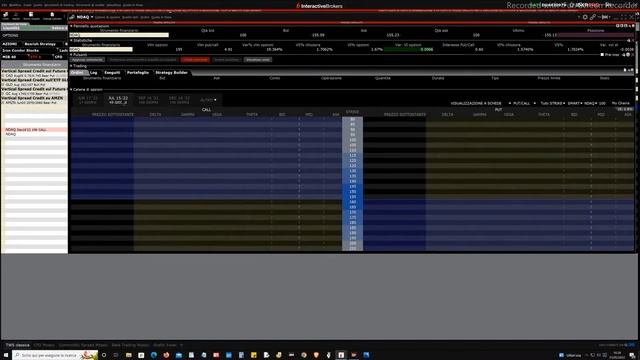The height and width of the screenshot is (360, 640).
Task: Select the NDAQ row below the 190 CALL row
Action: pyautogui.click(x=34, y=134)
